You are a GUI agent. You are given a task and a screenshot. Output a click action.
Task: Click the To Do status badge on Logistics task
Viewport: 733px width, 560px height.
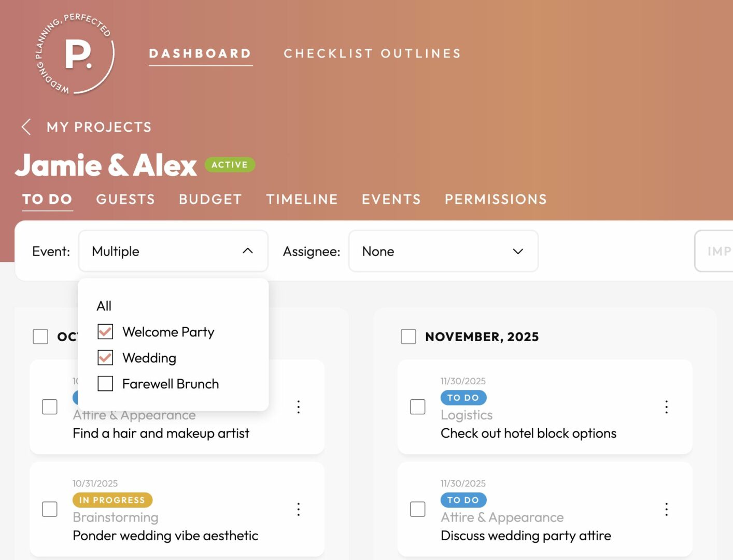463,398
